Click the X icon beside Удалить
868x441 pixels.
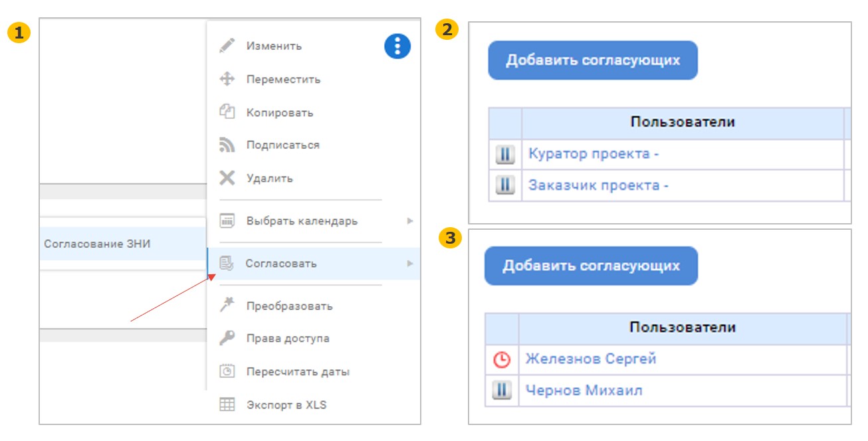(x=227, y=178)
